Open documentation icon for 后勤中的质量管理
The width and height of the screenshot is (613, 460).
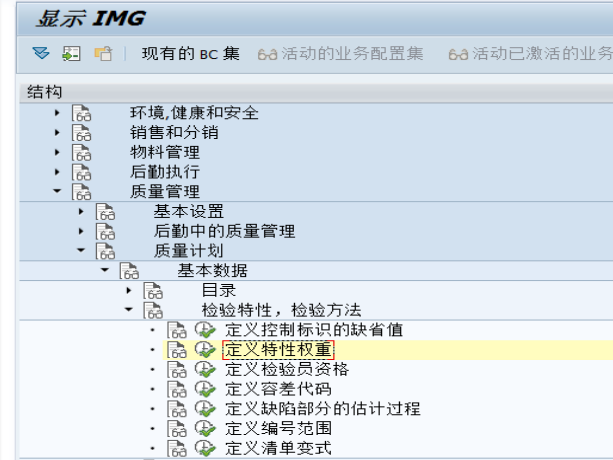click(106, 231)
